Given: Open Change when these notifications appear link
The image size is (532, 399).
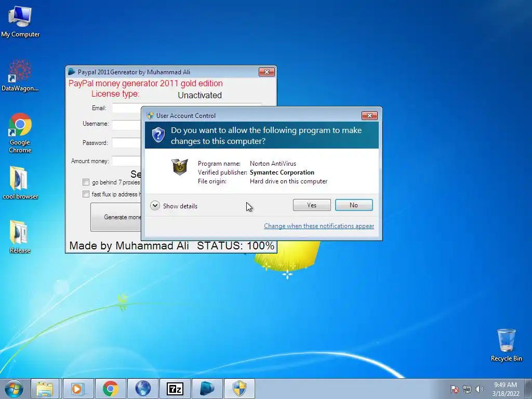Looking at the screenshot, I should click(x=319, y=226).
